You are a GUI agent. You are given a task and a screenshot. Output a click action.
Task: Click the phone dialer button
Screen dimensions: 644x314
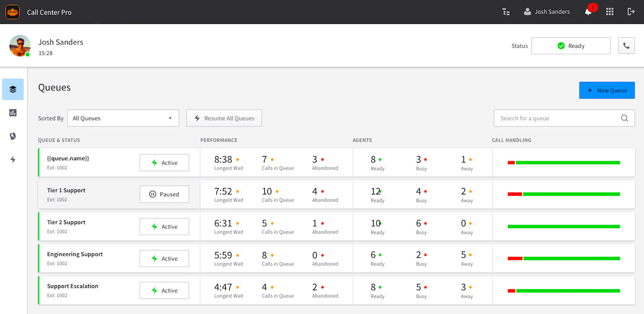pyautogui.click(x=626, y=45)
